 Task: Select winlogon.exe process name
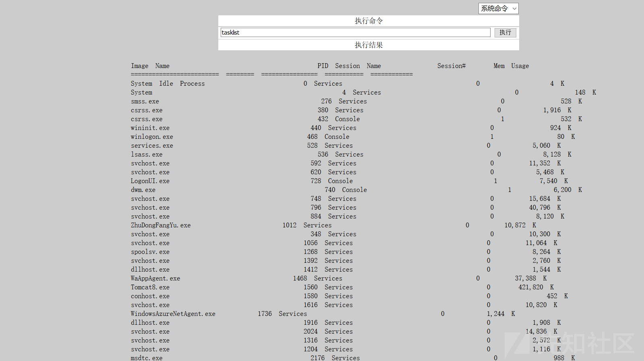click(152, 137)
